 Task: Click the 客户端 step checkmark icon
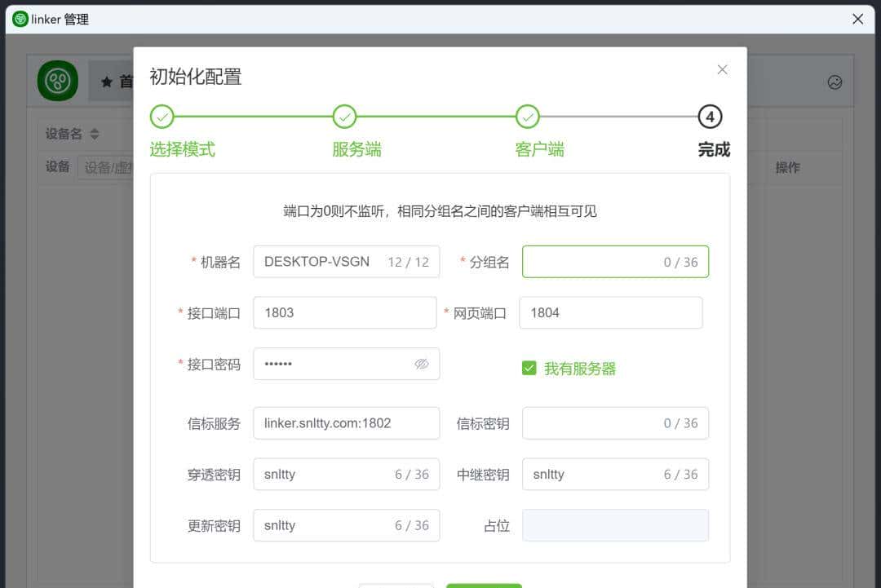coord(527,117)
